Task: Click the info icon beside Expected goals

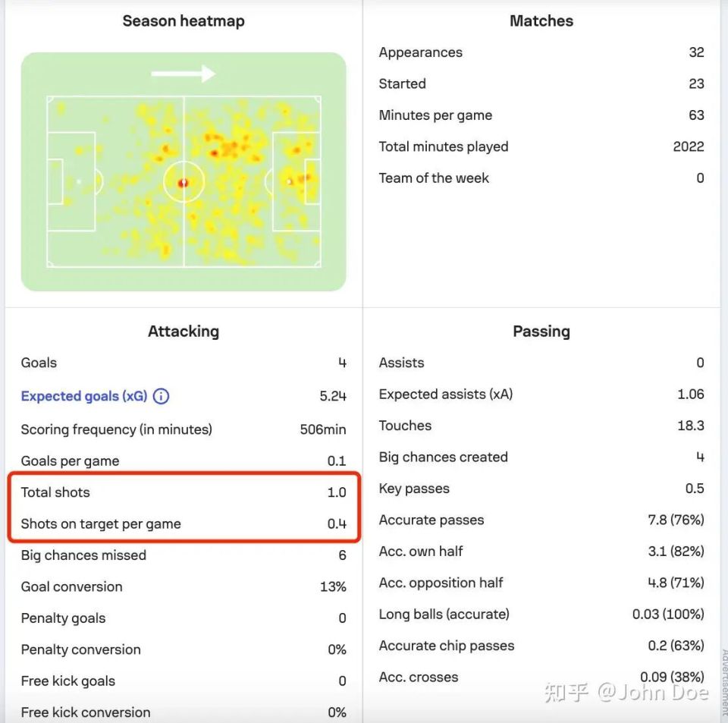Action: 161,396
